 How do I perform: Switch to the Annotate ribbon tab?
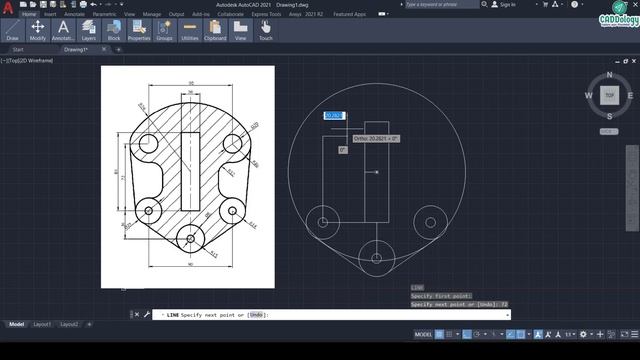(x=74, y=14)
